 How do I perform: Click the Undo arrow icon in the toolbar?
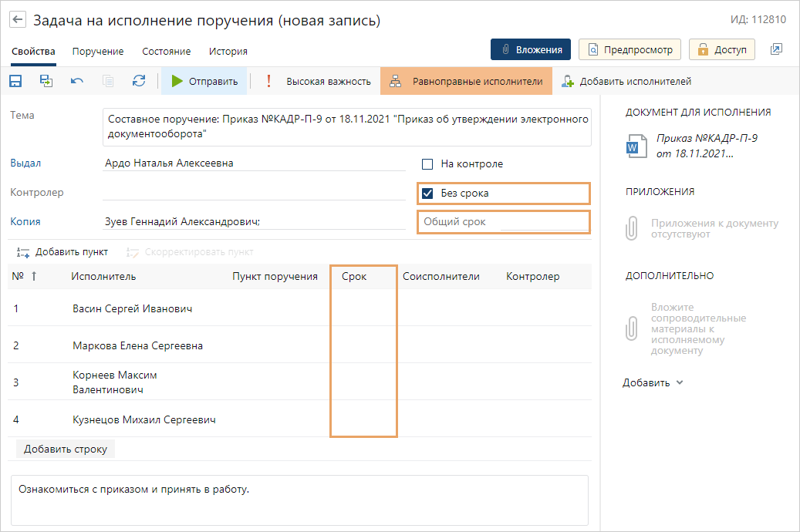click(x=77, y=81)
